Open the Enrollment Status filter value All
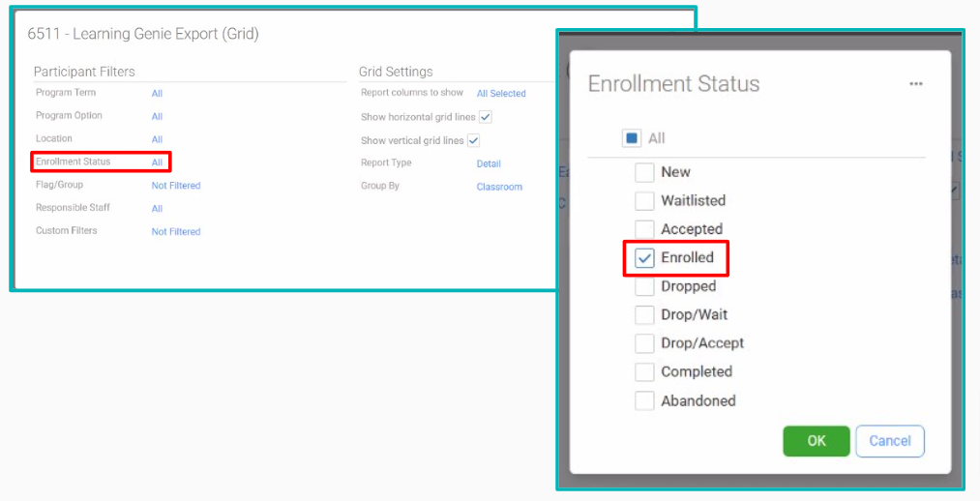The height and width of the screenshot is (501, 980). [x=157, y=162]
